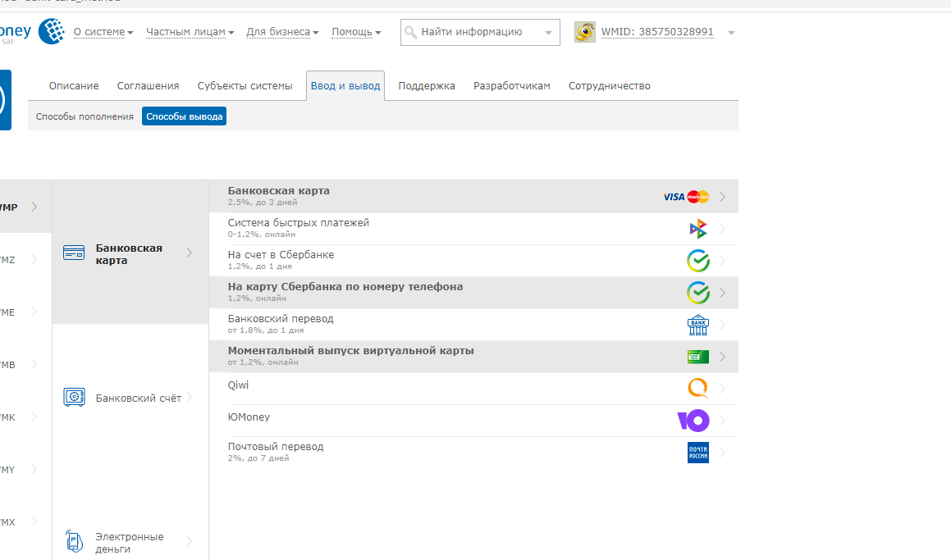This screenshot has height=560, width=951.
Task: Expand На счет в Сбербанке chevron
Action: point(722,261)
